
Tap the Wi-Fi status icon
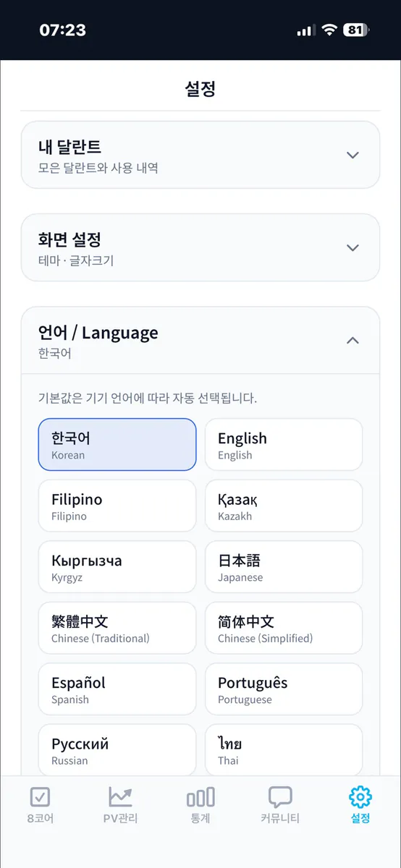pos(330,30)
